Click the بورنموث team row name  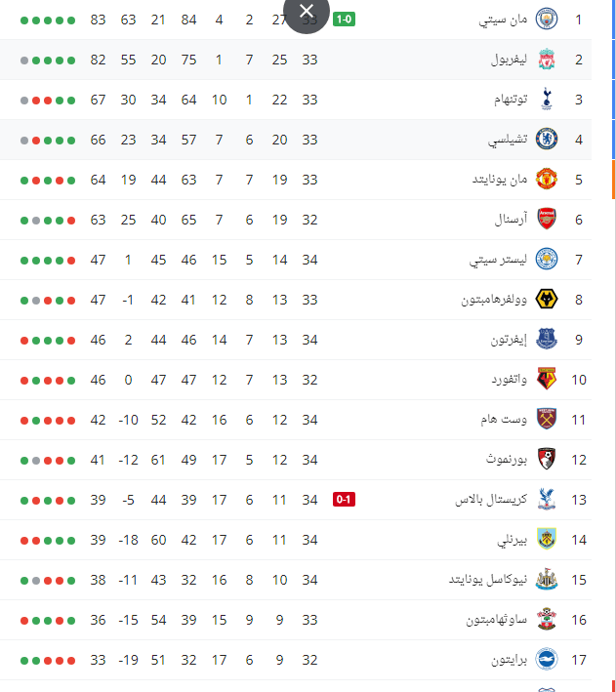507,460
